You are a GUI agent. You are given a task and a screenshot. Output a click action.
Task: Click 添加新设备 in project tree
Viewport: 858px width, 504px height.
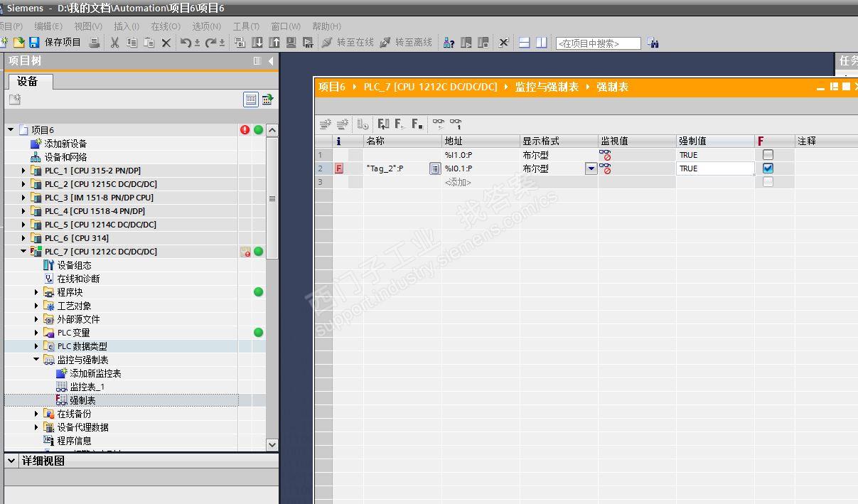pos(65,144)
